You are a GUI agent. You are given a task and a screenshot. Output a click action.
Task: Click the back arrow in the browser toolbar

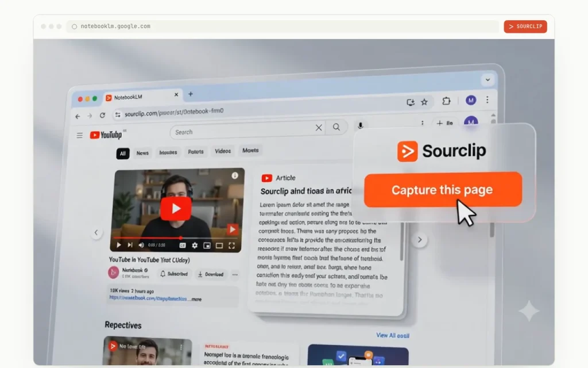78,116
